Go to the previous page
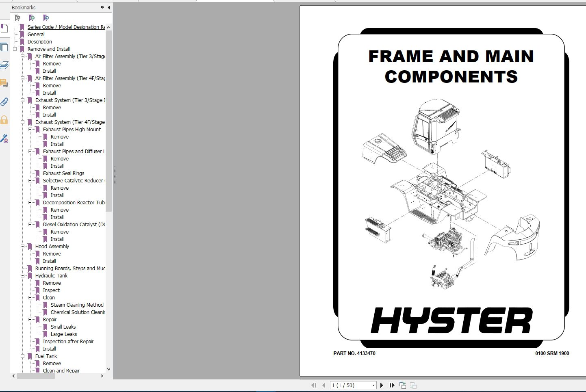Viewport: 586px width, 392px height. click(x=323, y=385)
